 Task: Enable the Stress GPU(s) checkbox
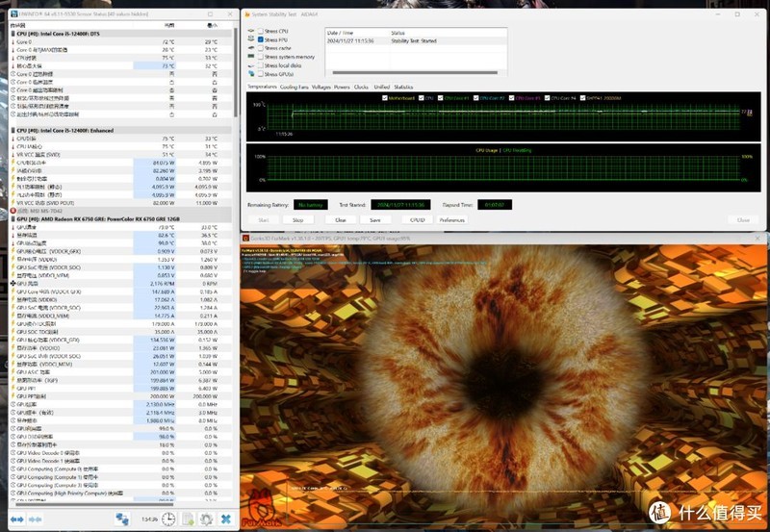point(258,74)
